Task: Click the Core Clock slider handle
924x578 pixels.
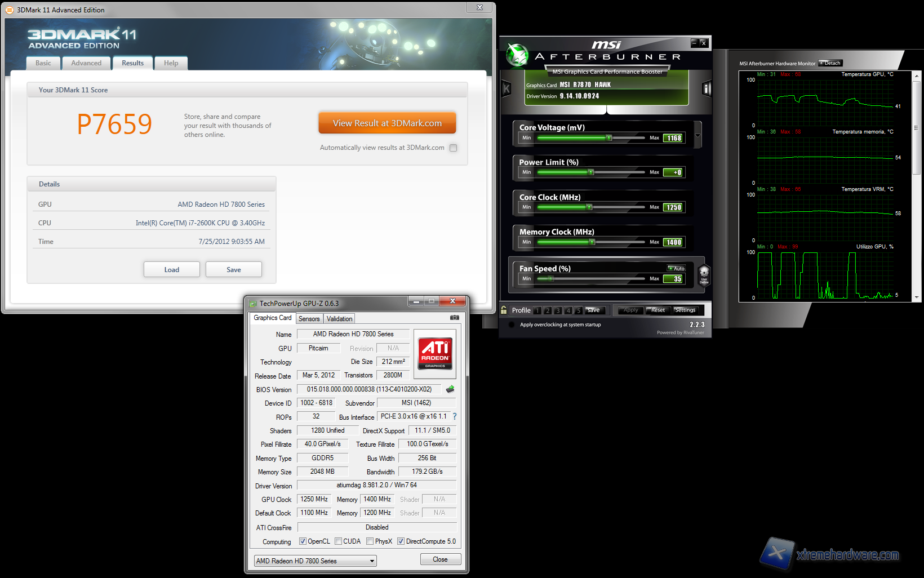Action: pyautogui.click(x=589, y=207)
